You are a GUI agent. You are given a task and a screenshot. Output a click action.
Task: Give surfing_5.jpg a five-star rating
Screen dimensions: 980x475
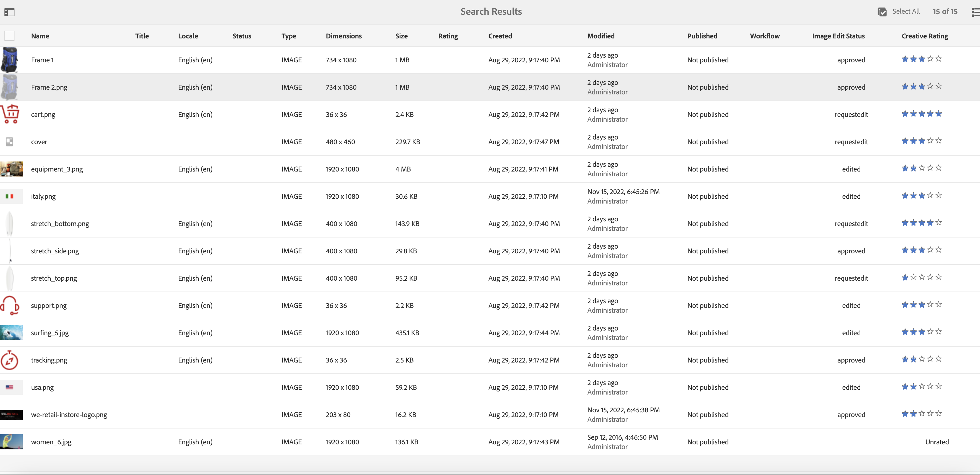click(939, 332)
